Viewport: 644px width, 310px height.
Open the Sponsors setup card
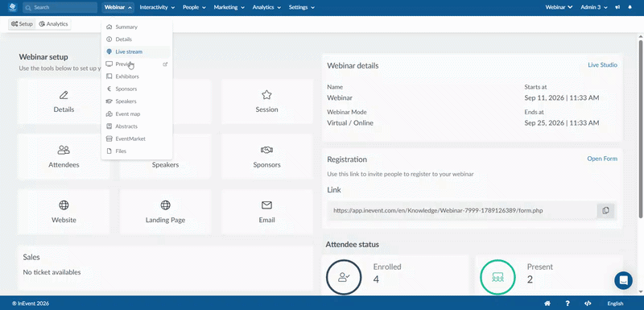pyautogui.click(x=266, y=157)
